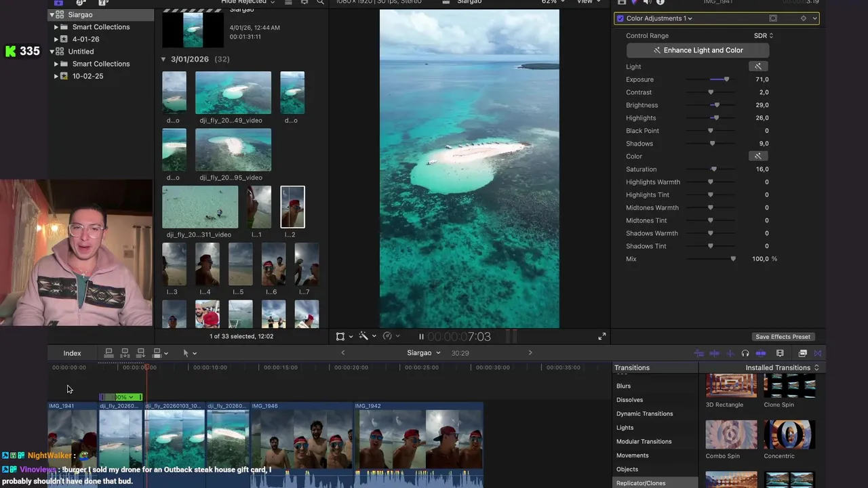Screen dimensions: 868x488
Task: Expand the 4-01-26 event
Action: 56,39
